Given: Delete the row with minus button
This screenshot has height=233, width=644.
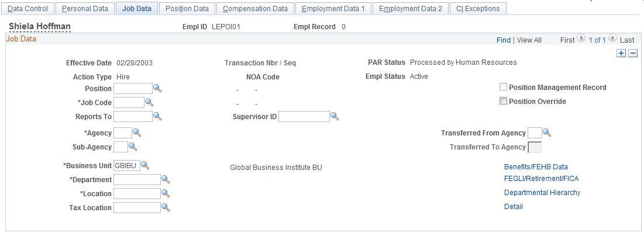Looking at the screenshot, I should (x=633, y=53).
